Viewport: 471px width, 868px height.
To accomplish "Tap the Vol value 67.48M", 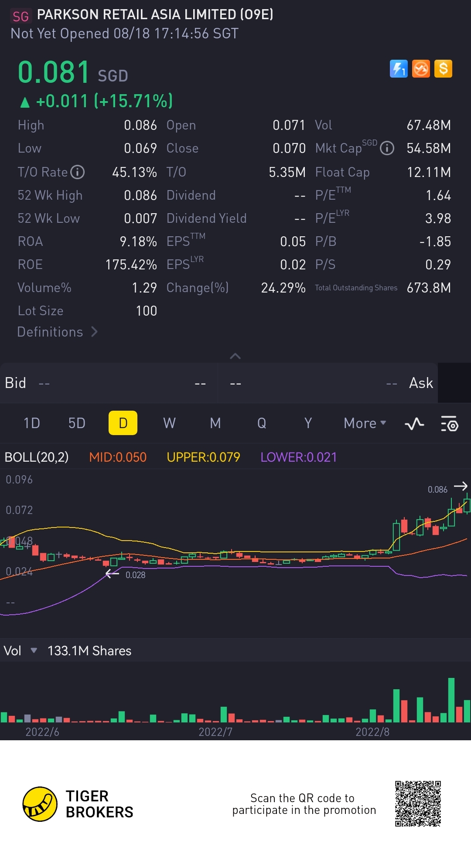I will click(429, 126).
